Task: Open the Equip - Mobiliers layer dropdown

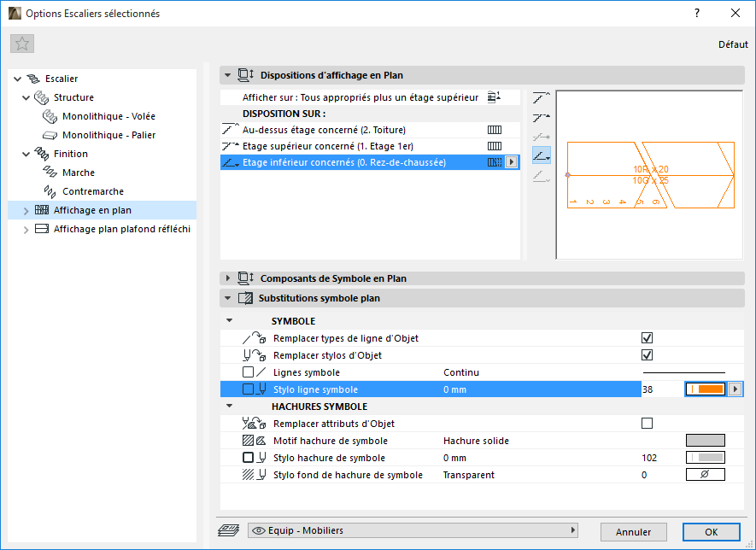Action: tap(413, 530)
